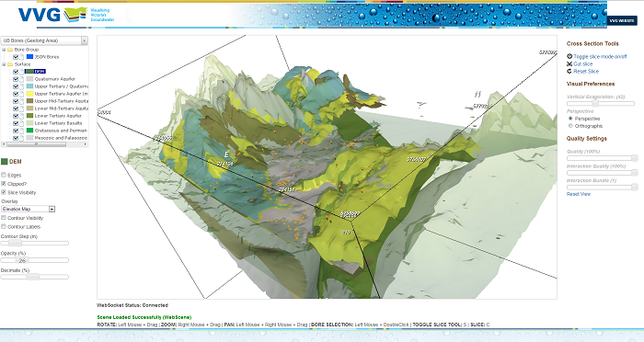This screenshot has width=644, height=342.
Task: Click the Decimate (%) slider
Action: click(35, 277)
